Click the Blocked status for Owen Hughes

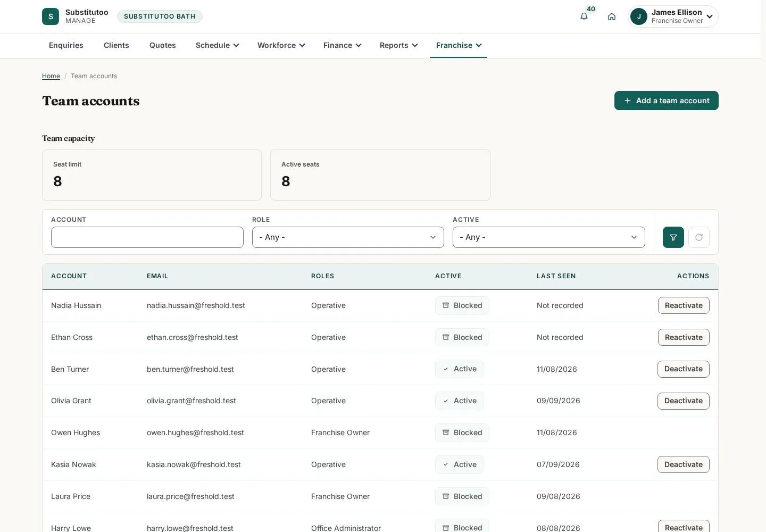462,433
